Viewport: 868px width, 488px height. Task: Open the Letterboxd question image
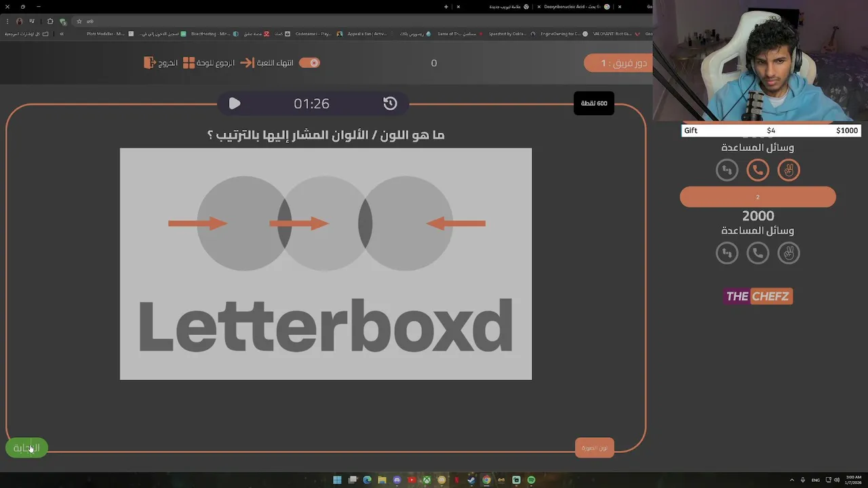(325, 264)
